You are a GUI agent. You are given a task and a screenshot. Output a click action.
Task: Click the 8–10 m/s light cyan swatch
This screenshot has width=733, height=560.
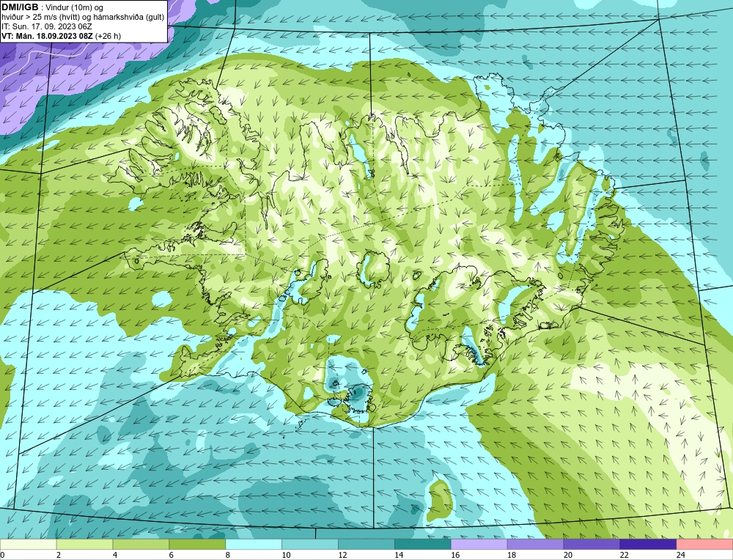[254, 545]
